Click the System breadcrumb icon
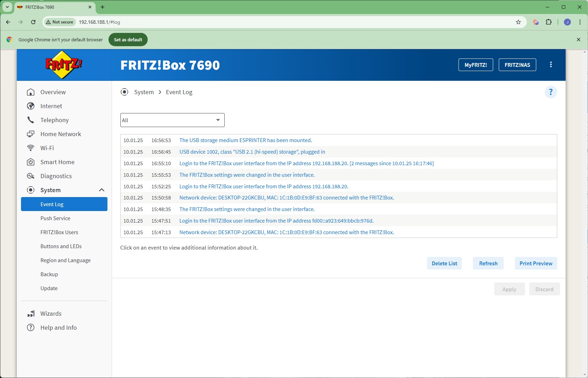This screenshot has height=378, width=588. pyautogui.click(x=124, y=92)
